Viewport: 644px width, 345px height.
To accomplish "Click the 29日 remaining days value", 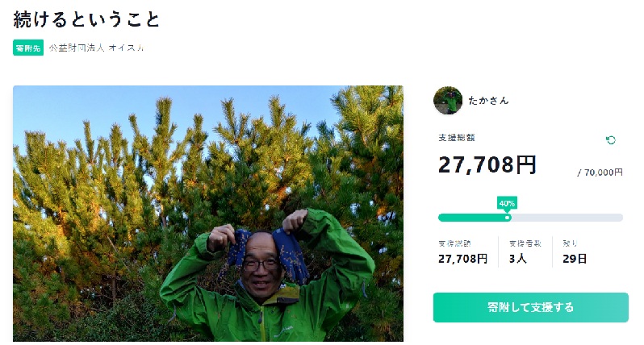I will [575, 259].
